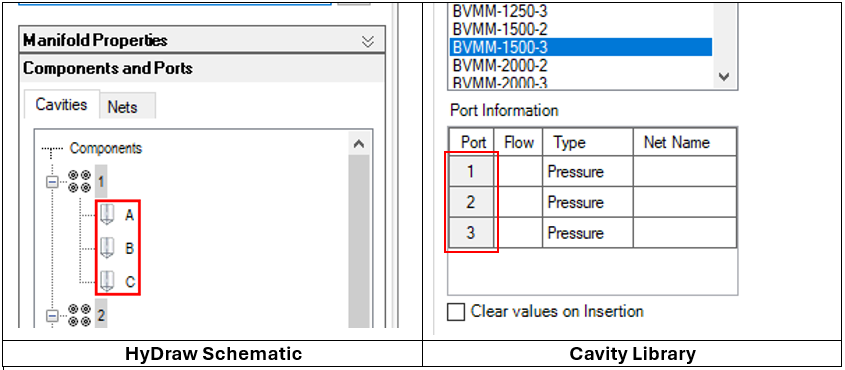Image resolution: width=845 pixels, height=370 pixels.
Task: Select the cavity icon for port C
Action: [x=107, y=282]
